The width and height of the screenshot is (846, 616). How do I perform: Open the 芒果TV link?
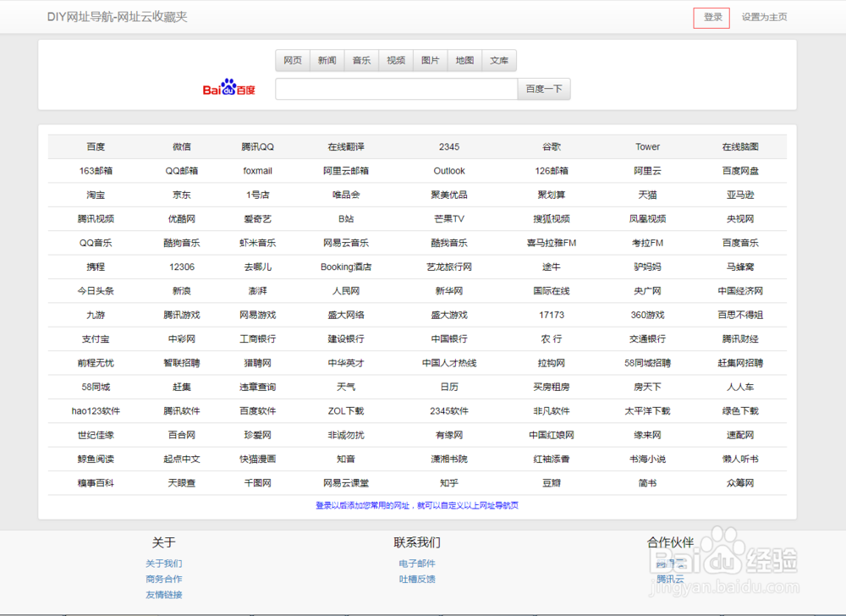click(x=449, y=219)
